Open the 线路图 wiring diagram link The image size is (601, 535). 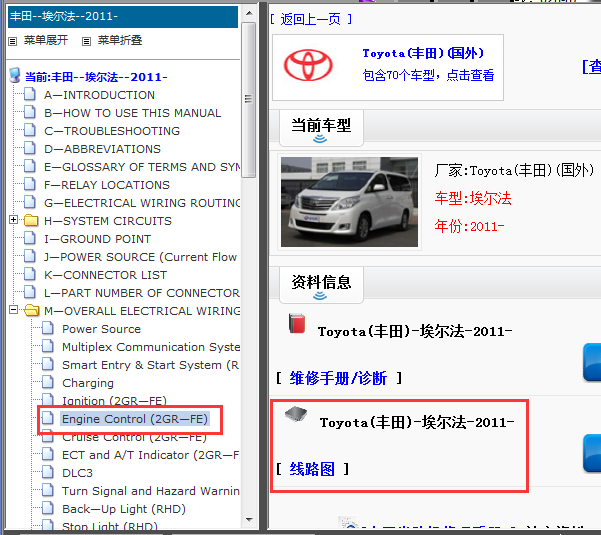click(x=311, y=469)
